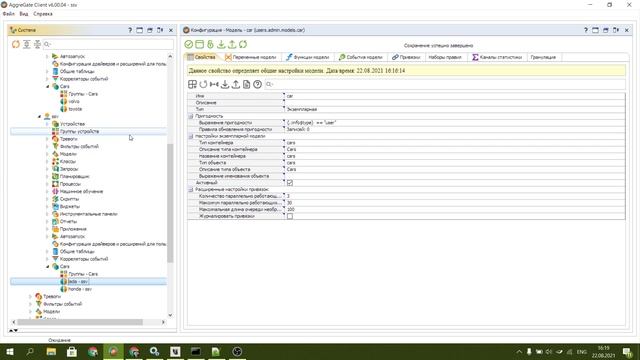The image size is (640, 360).
Task: Click the green circular refresh arrows icon
Action: 243,44
